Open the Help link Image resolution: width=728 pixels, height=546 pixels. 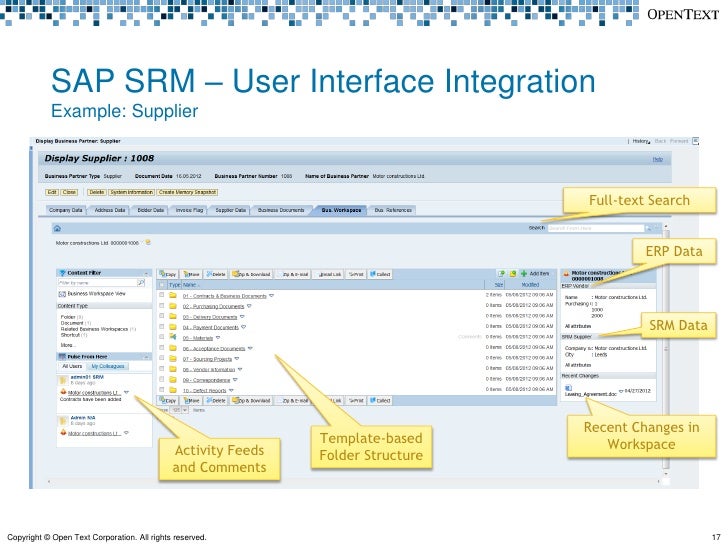(x=657, y=159)
